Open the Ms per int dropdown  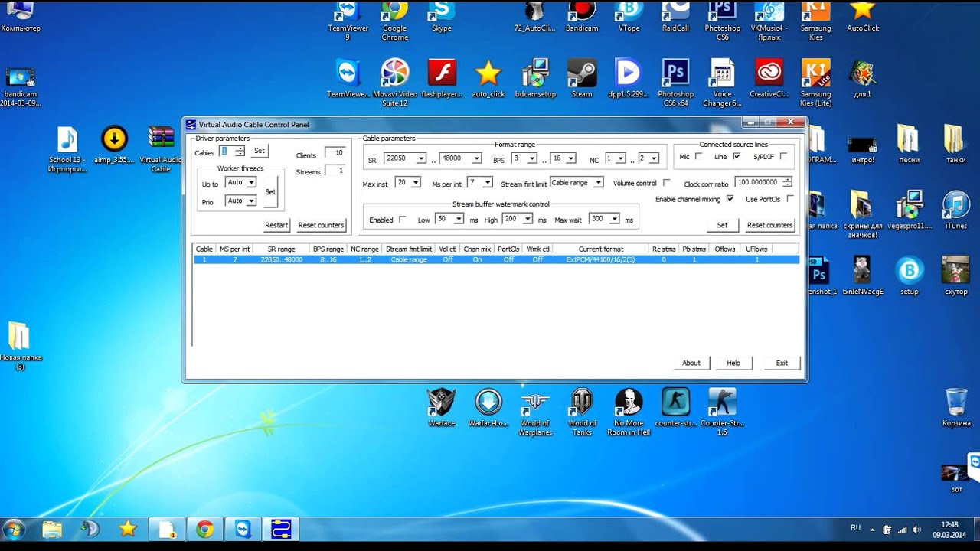[488, 182]
